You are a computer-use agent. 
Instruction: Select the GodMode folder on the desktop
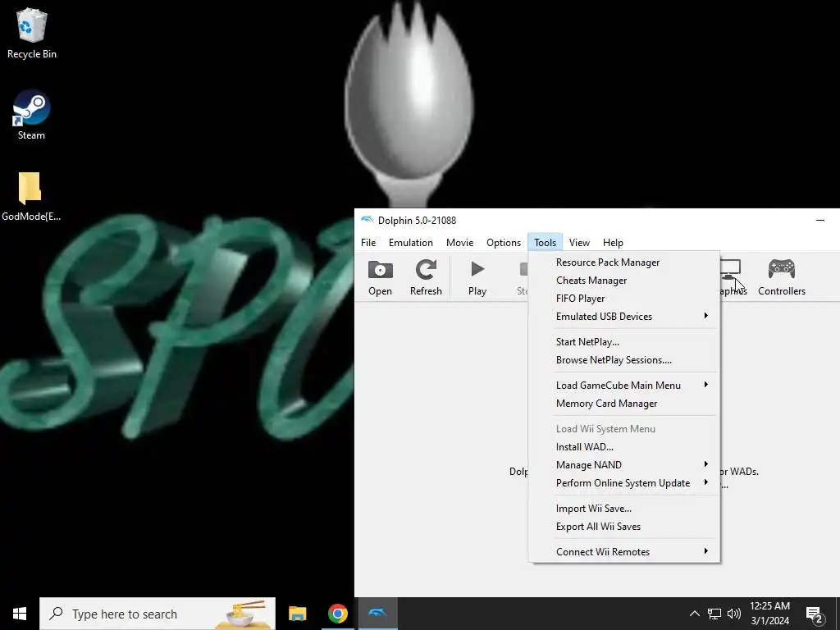coord(31,197)
